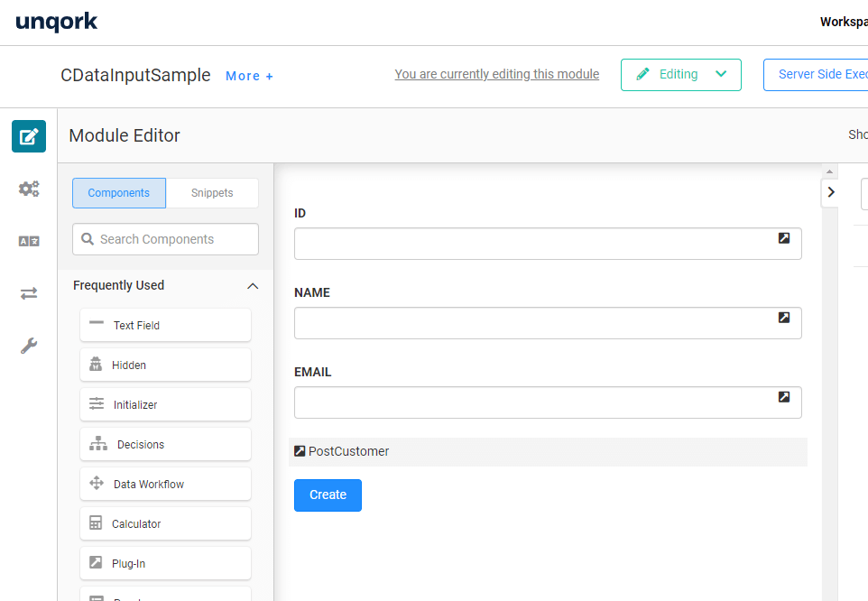
Task: Pick the Calculator component
Action: click(165, 524)
